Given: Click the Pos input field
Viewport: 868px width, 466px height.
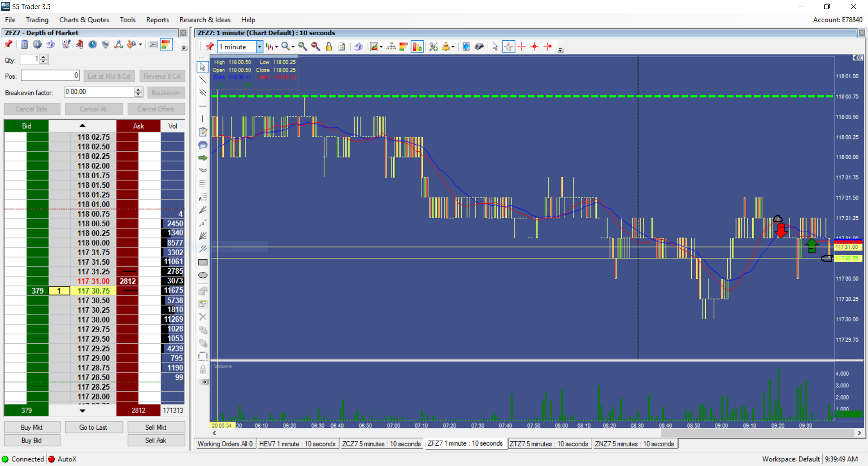Looking at the screenshot, I should point(50,76).
